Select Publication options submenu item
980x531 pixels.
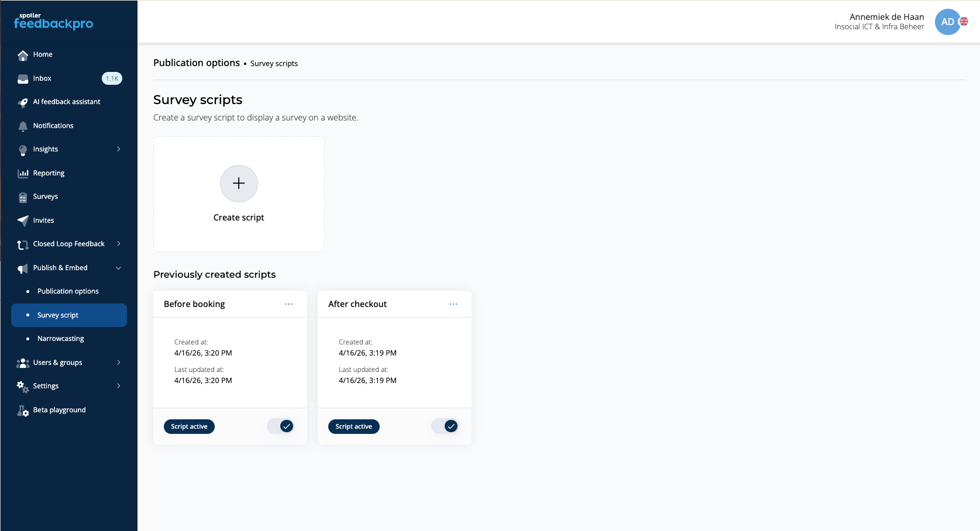pyautogui.click(x=69, y=291)
